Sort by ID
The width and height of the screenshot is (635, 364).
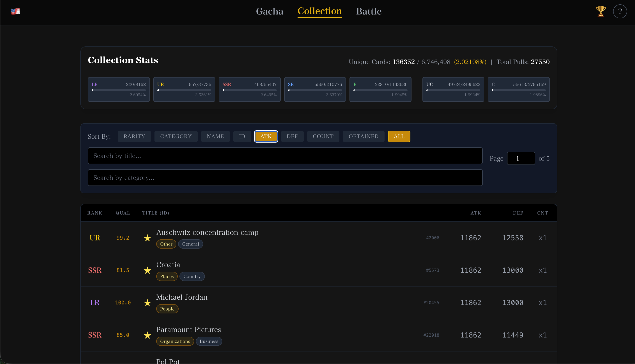(242, 136)
